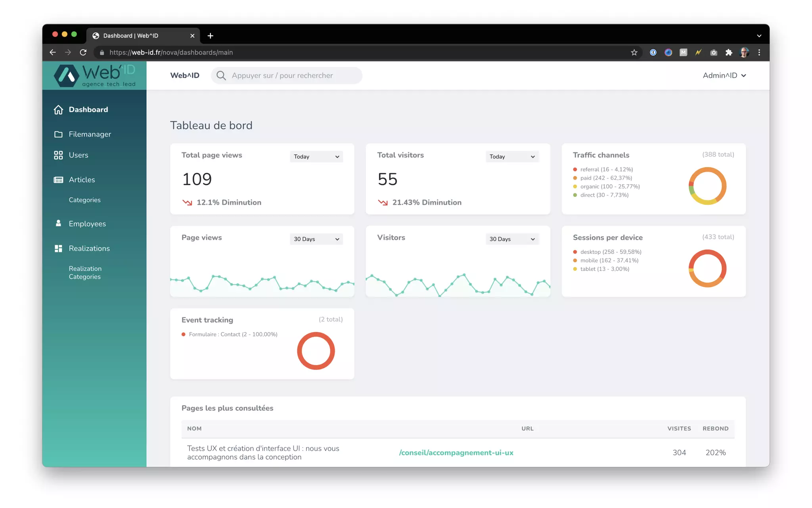812x508 pixels.
Task: Click the Users grid icon
Action: point(58,155)
